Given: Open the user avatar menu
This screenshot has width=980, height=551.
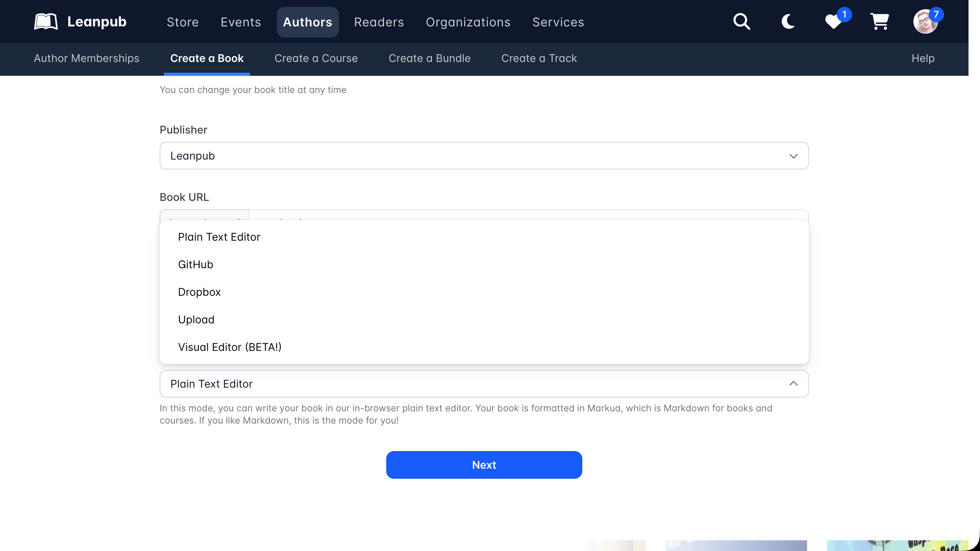Looking at the screenshot, I should coord(925,21).
